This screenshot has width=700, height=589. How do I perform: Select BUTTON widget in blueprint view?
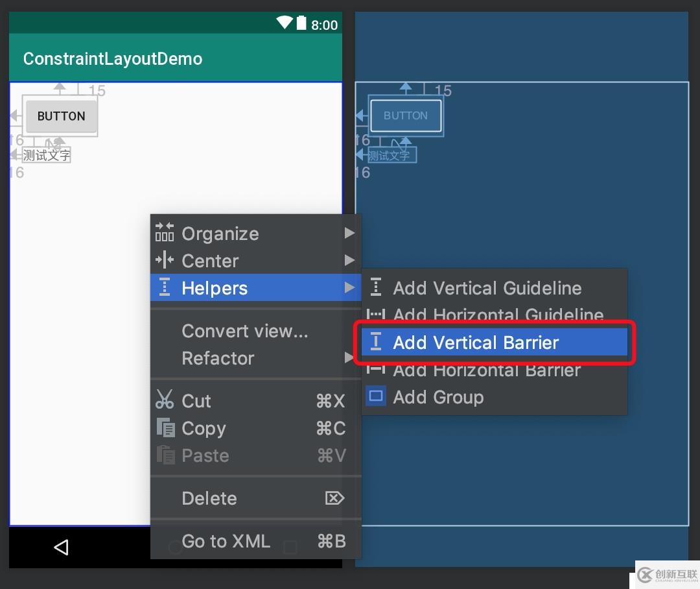[406, 116]
